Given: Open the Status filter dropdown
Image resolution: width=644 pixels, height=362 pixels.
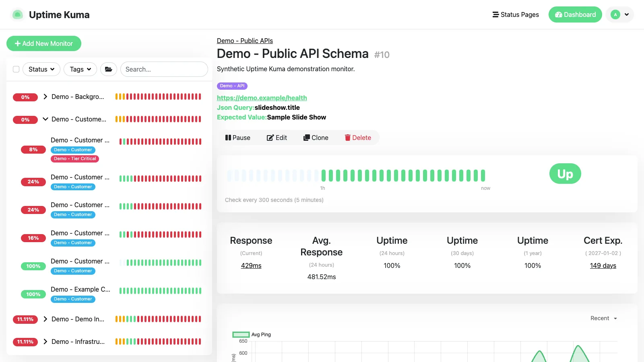Looking at the screenshot, I should [x=41, y=69].
